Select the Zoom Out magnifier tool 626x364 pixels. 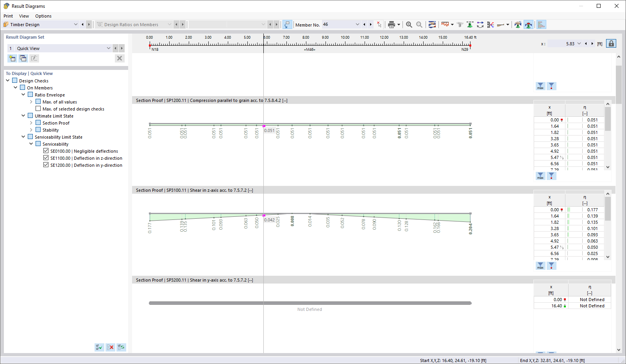(x=419, y=24)
